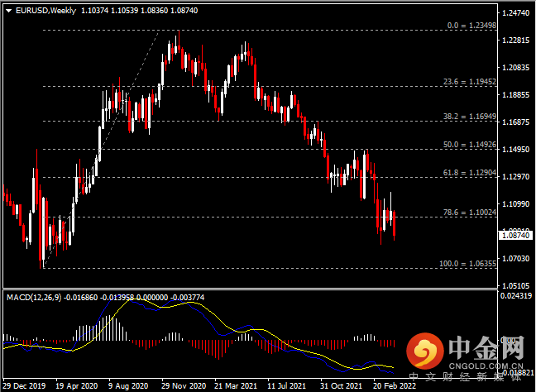The width and height of the screenshot is (536, 392).
Task: Select Fibonacci level 23.6 = 1.19452
Action: [470, 82]
